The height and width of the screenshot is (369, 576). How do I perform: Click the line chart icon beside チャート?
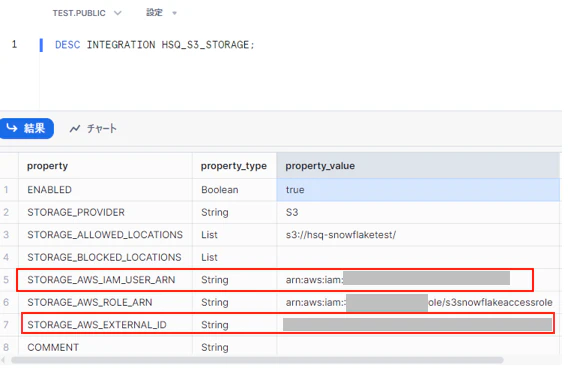(75, 129)
